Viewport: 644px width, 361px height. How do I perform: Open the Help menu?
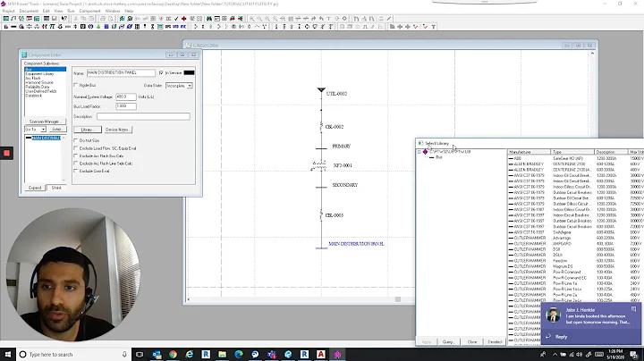(129, 11)
